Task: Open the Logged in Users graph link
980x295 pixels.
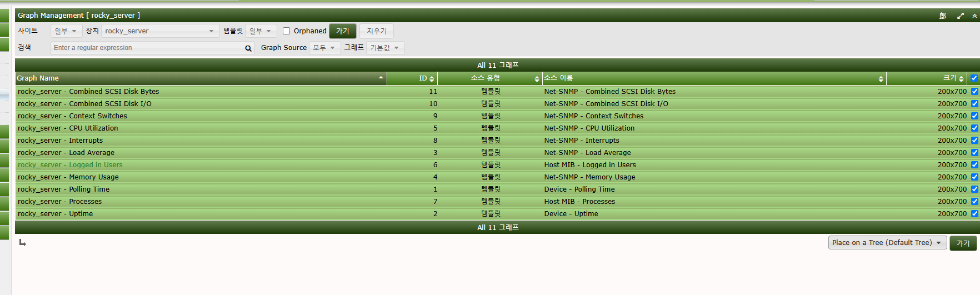Action: tap(70, 165)
